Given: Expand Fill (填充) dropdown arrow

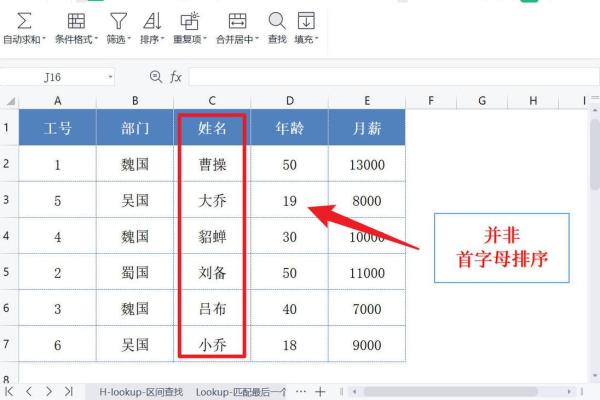Looking at the screenshot, I should click(x=317, y=38).
